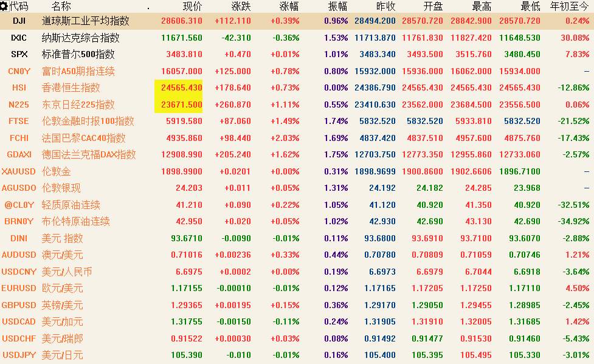
Task: Click the FCHI ticker code
Action: click(19, 138)
